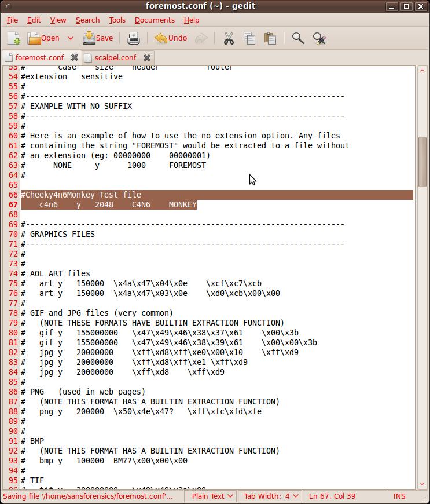Click the '# BMP' line
The height and width of the screenshot is (504, 430).
pos(32,441)
